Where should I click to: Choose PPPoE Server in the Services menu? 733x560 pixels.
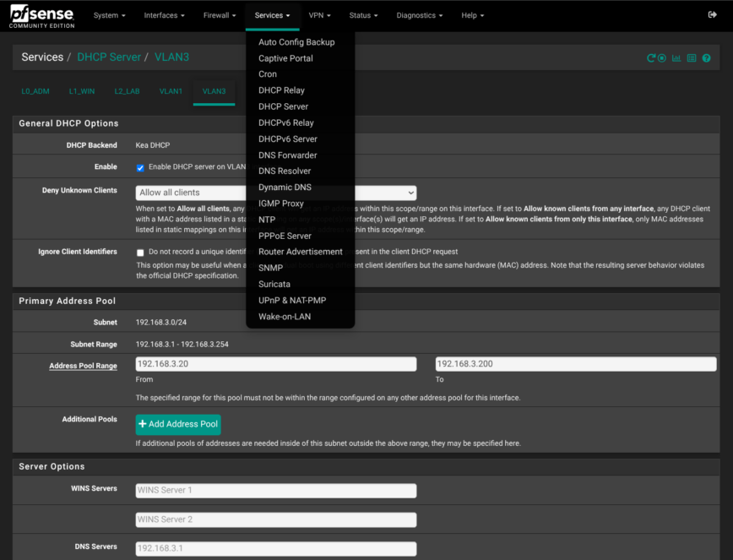(285, 236)
